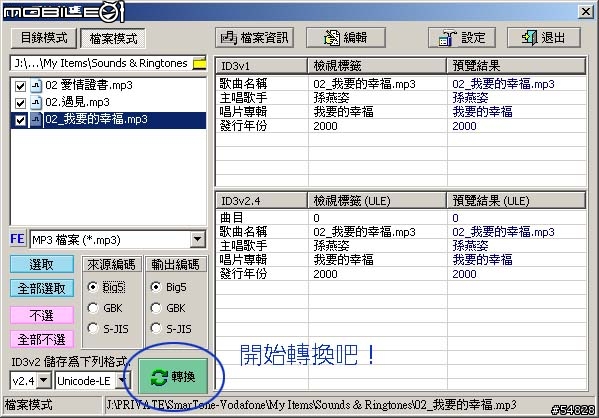Image resolution: width=599 pixels, height=418 pixels.
Task: Click 歌曲名稱 row in ID3v2.4 table
Action: click(x=401, y=232)
